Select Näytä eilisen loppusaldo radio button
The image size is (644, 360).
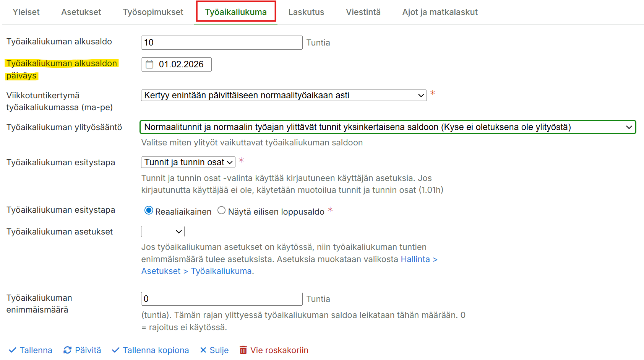221,210
